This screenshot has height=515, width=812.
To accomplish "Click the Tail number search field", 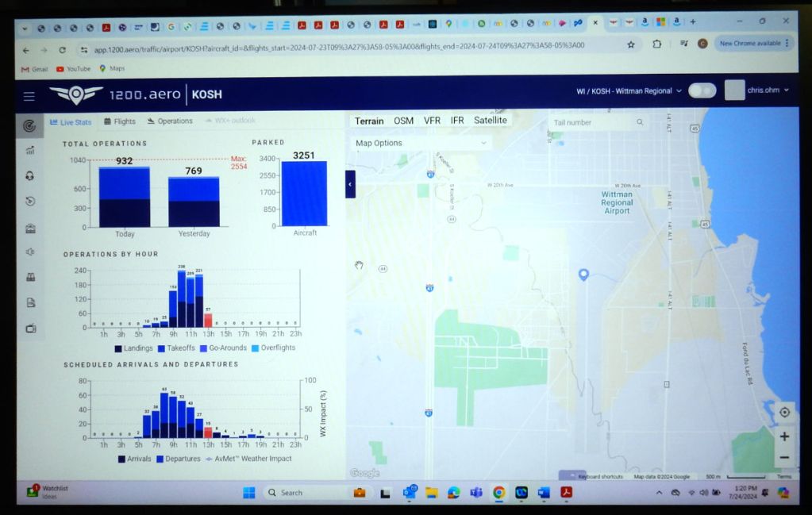I will click(x=591, y=122).
